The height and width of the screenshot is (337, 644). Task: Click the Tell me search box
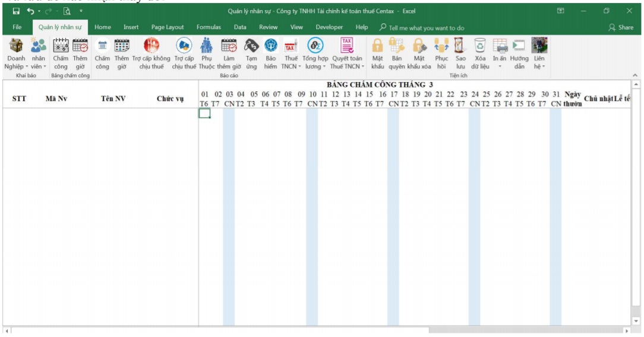click(x=426, y=28)
